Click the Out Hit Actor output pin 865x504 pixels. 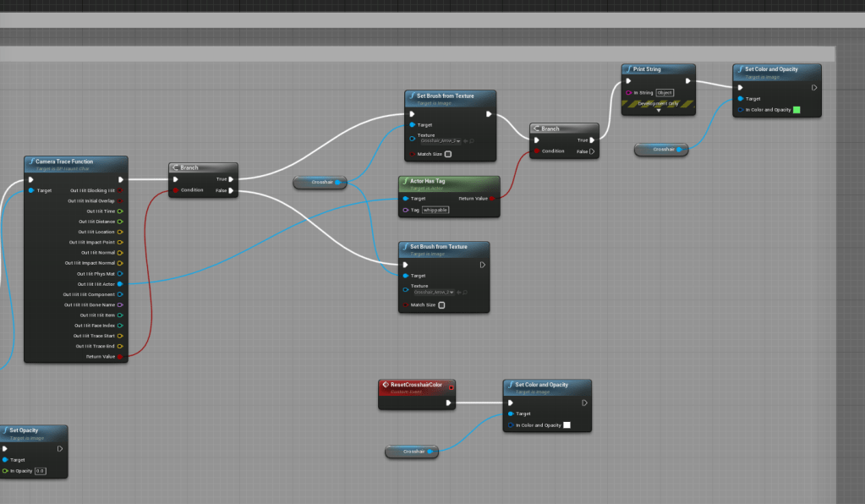click(x=120, y=284)
